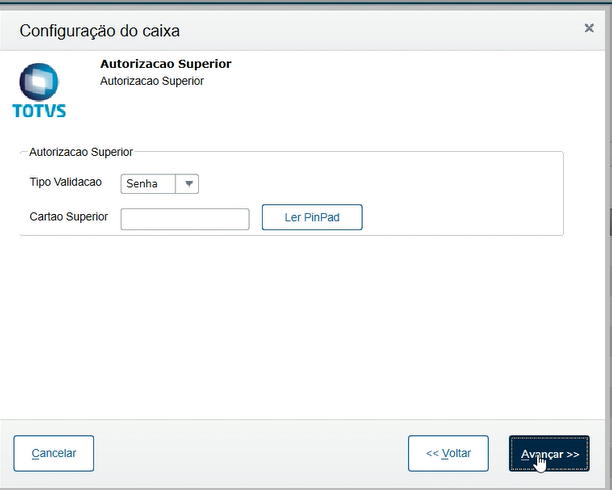
Task: Close the Configuração do caixa dialog
Action: pyautogui.click(x=588, y=29)
